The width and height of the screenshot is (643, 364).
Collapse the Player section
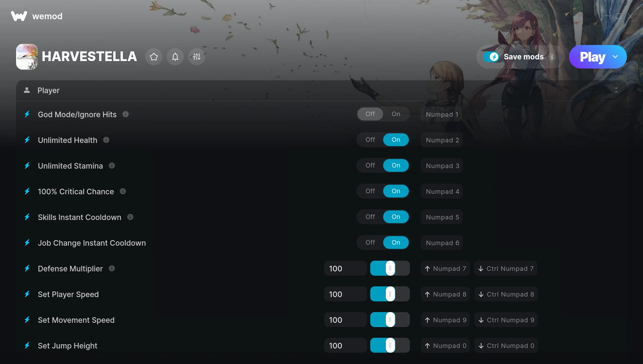tap(616, 90)
